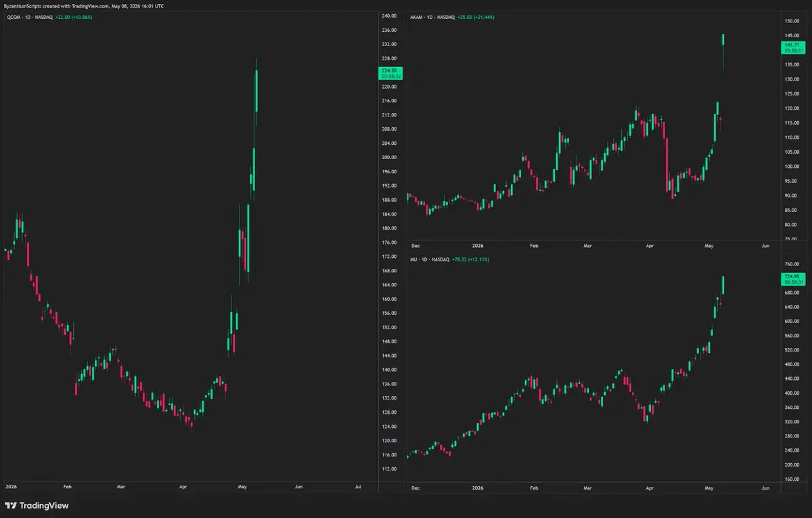Click the 2026 label on QCOM time axis
The height and width of the screenshot is (518, 812).
pyautogui.click(x=11, y=486)
